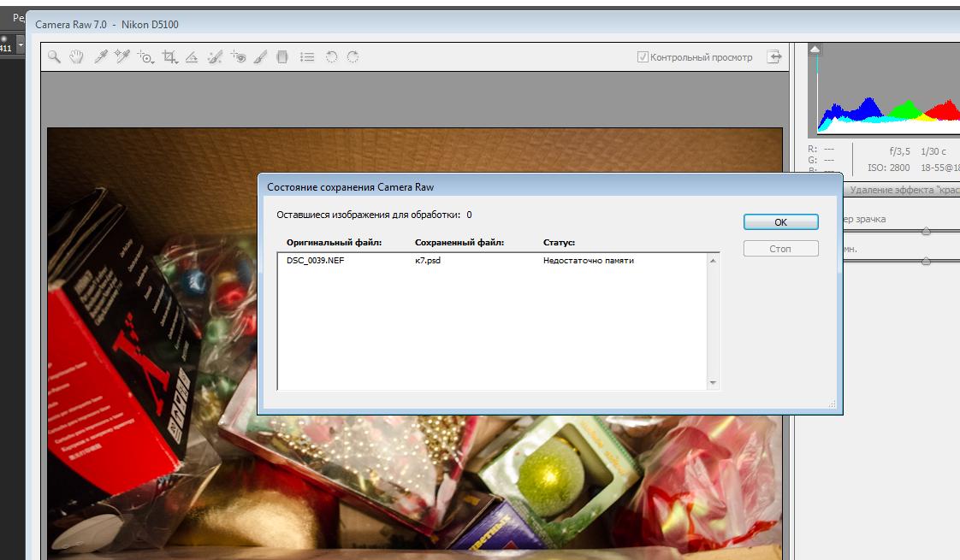The height and width of the screenshot is (560, 960).
Task: Pick the White Balance eyedropper tool
Action: click(x=100, y=57)
